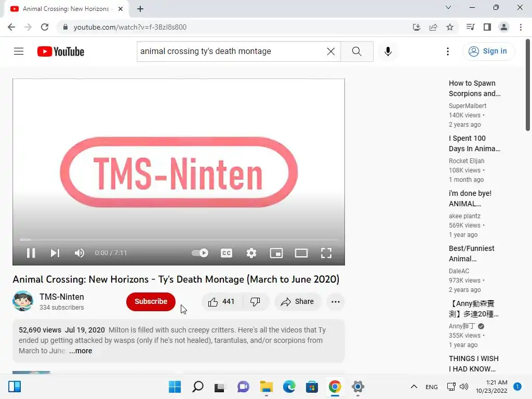The height and width of the screenshot is (399, 532).
Task: Open Chrome three-dot menu
Action: point(521,27)
